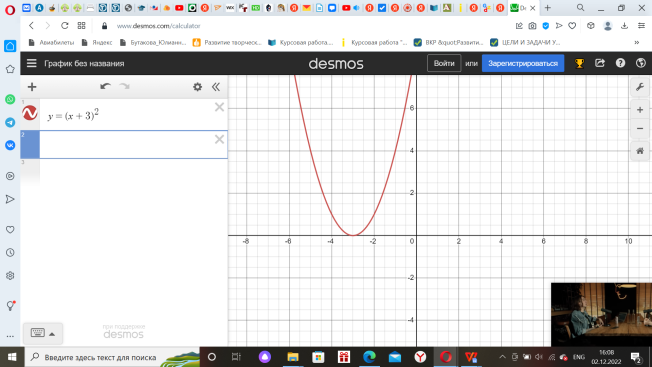Image resolution: width=652 pixels, height=367 pixels.
Task: Open Microsoft Edge from taskbar
Action: 369,357
